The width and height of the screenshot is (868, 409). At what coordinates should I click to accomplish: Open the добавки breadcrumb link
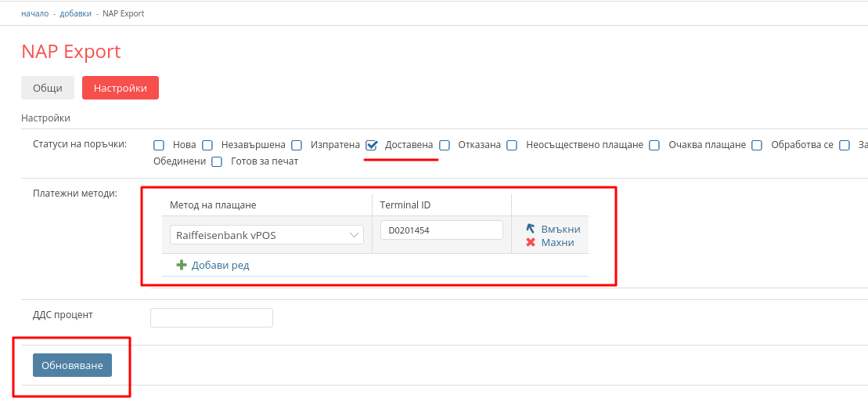click(76, 14)
